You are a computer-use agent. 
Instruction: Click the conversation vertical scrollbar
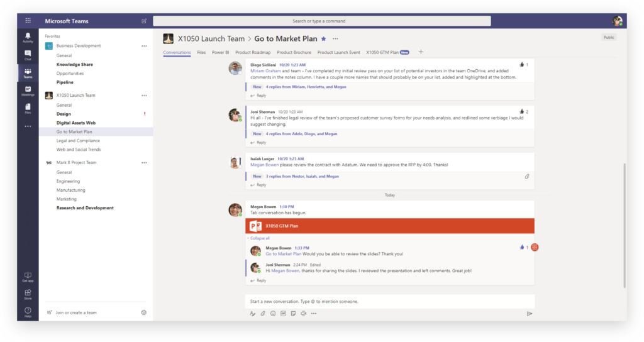(625, 225)
